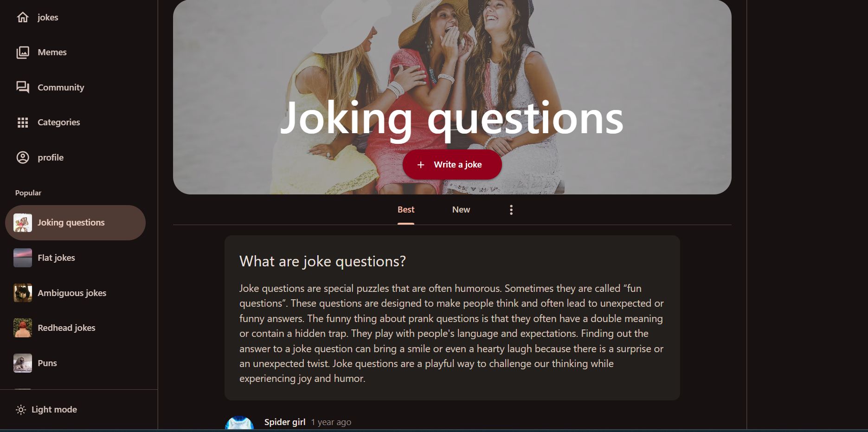The width and height of the screenshot is (868, 432).
Task: Switch to the Best tab
Action: 406,210
